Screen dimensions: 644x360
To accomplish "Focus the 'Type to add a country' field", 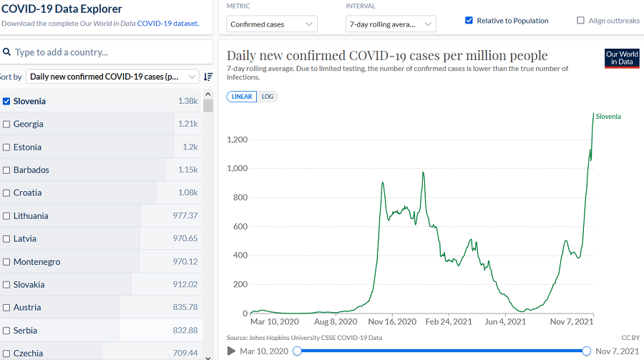I will point(107,52).
